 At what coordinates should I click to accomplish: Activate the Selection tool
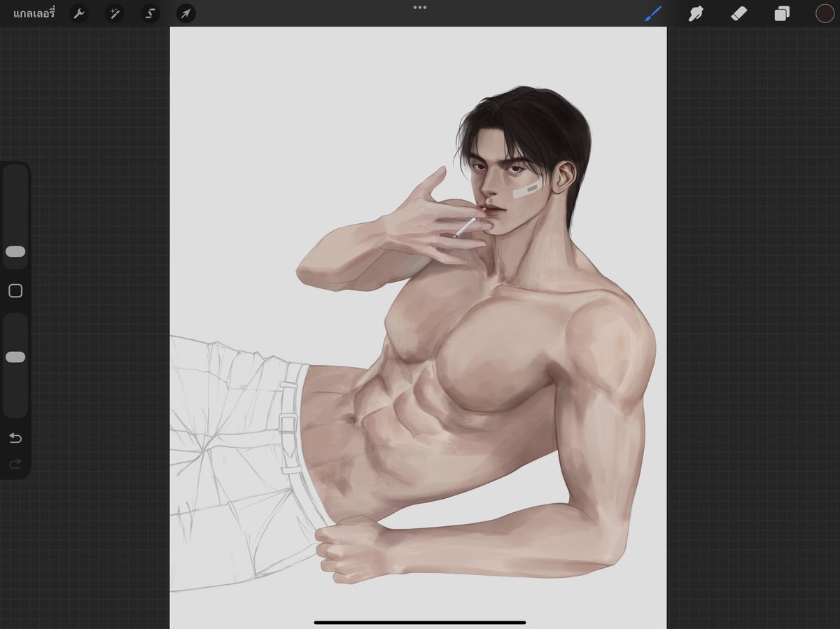tap(150, 13)
